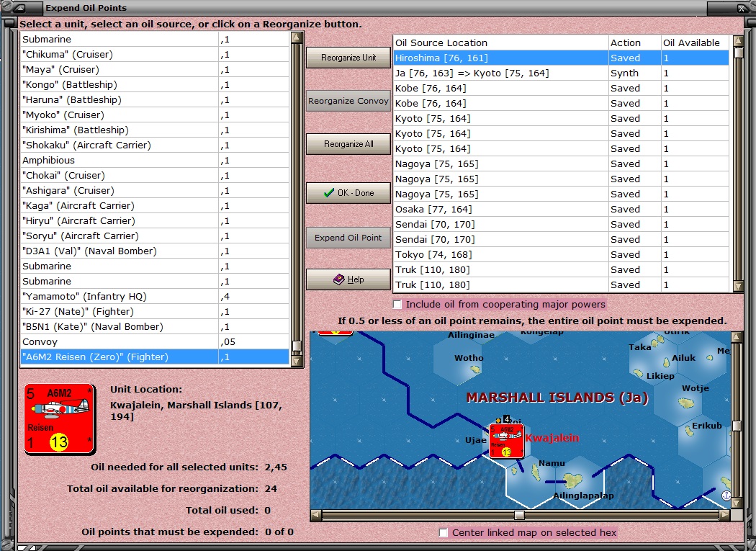
Task: Select Convoy unit row
Action: pos(155,341)
